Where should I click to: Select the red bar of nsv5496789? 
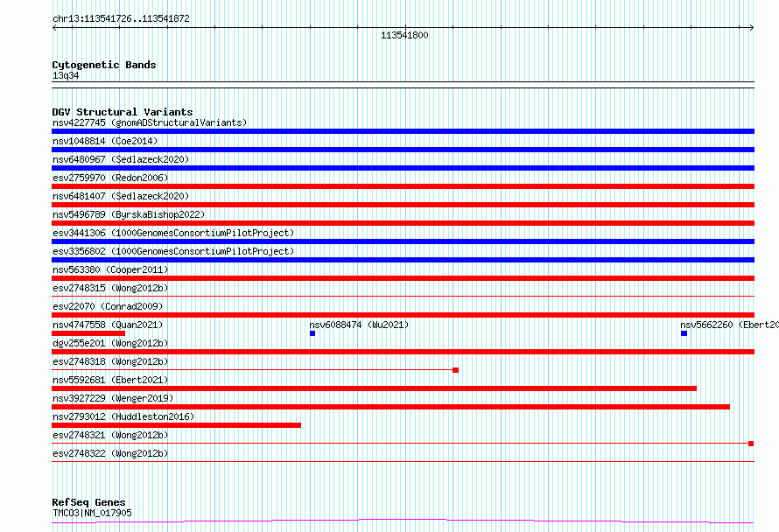[403, 223]
